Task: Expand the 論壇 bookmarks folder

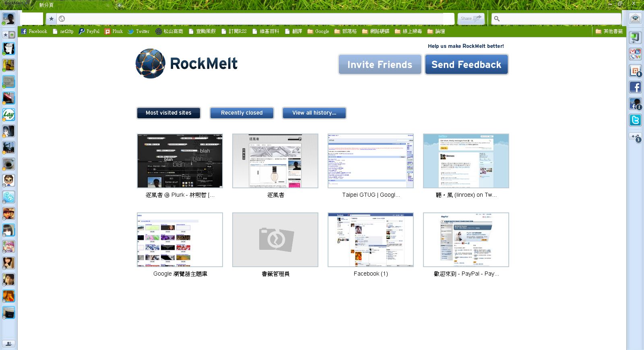Action: coord(436,31)
